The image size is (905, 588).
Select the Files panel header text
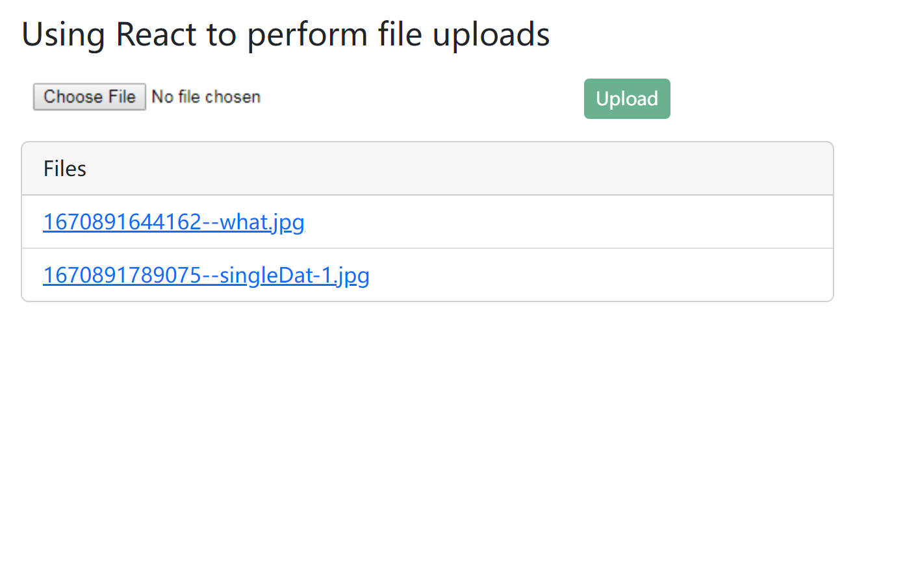point(65,169)
